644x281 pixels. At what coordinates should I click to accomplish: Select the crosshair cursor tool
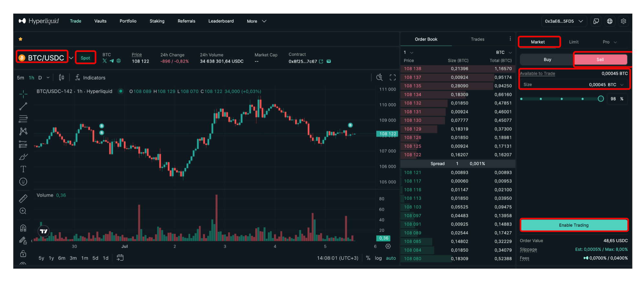[23, 94]
